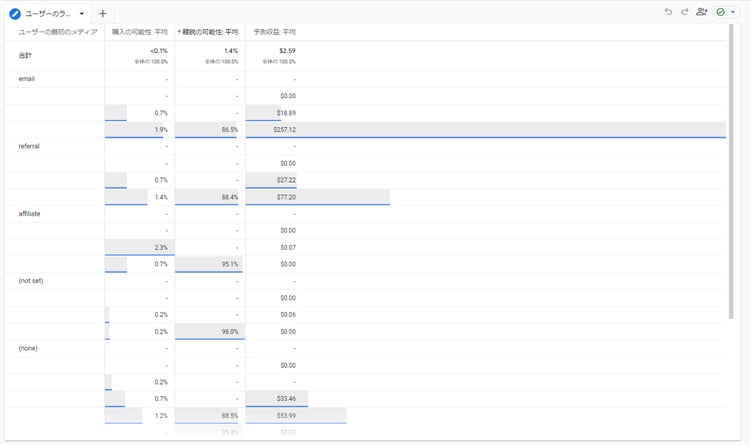Viewport: 750px width, 445px height.
Task: Click the 予測収益: 平均 column header
Action: tap(274, 33)
